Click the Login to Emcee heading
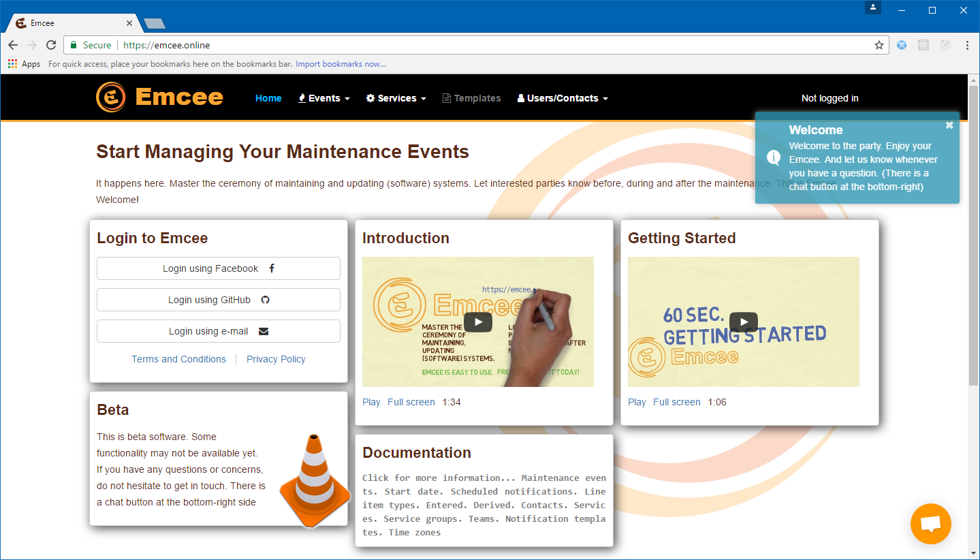The height and width of the screenshot is (560, 980). (x=153, y=238)
